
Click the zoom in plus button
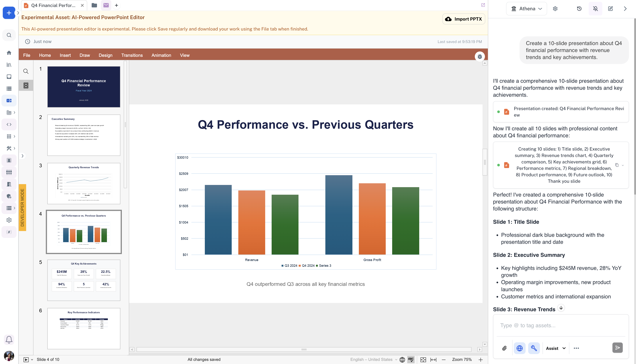pos(481,360)
